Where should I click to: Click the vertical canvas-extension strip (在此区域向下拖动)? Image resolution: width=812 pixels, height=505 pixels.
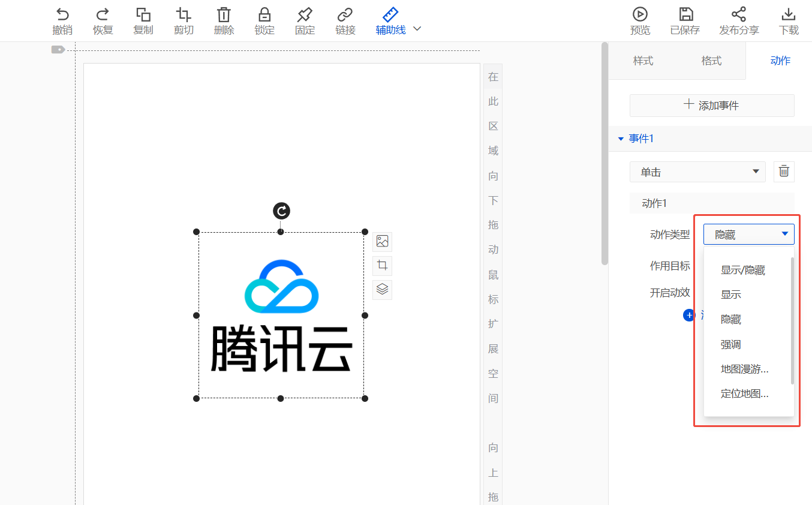click(x=493, y=284)
